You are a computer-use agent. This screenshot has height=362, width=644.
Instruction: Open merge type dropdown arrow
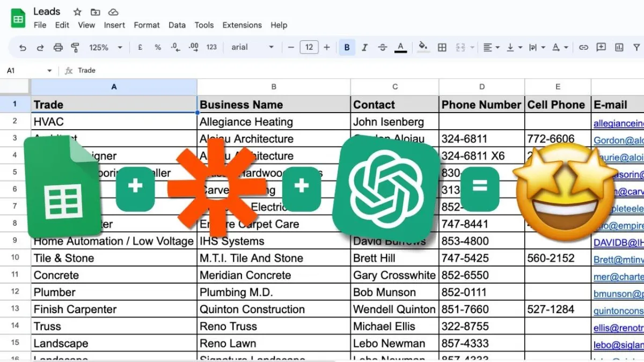tap(472, 47)
